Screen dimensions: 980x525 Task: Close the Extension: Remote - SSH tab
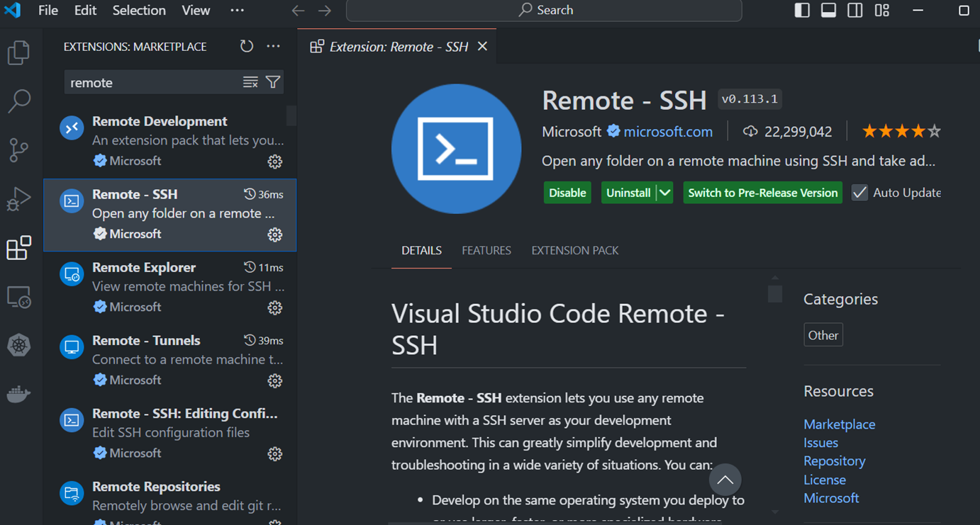pos(482,46)
